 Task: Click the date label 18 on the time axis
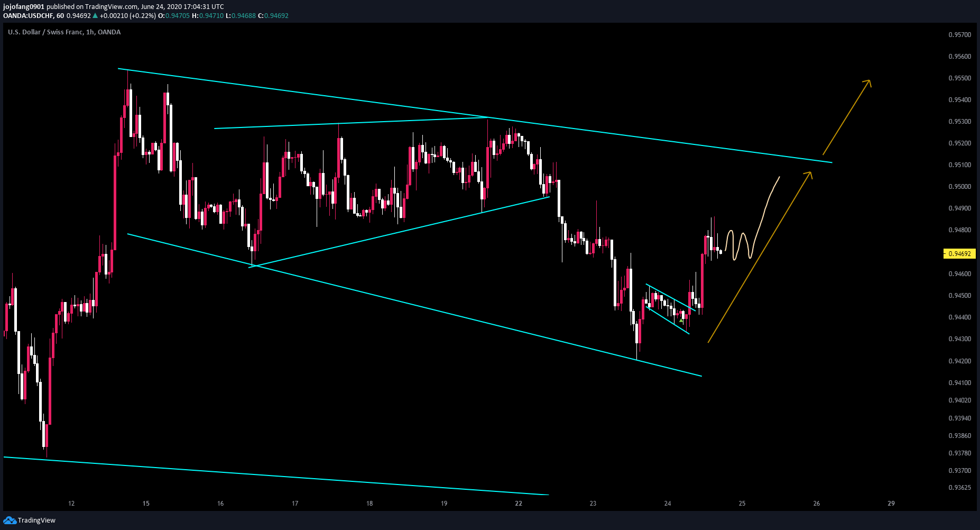[x=369, y=504]
